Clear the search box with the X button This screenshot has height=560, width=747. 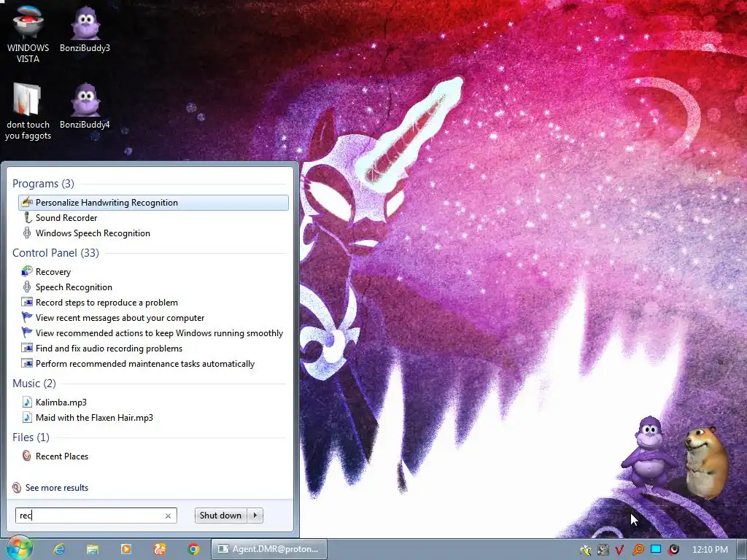(x=169, y=516)
